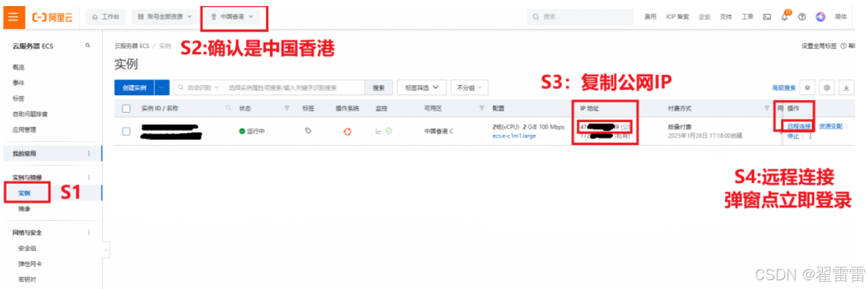The image size is (868, 289).
Task: Click the 搜索 button
Action: pyautogui.click(x=379, y=87)
